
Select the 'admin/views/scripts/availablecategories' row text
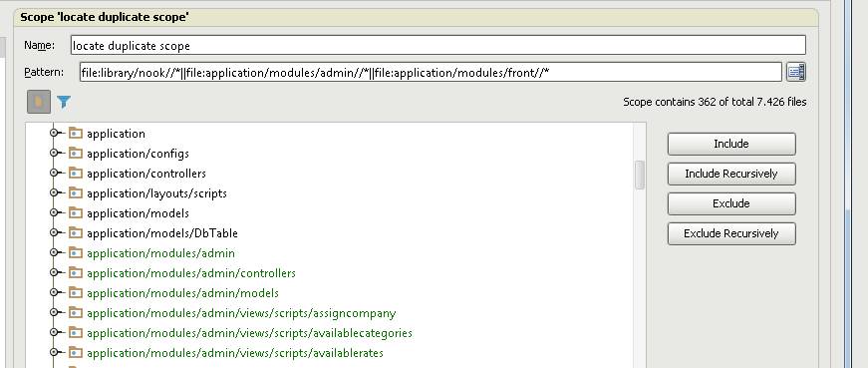[x=249, y=333]
